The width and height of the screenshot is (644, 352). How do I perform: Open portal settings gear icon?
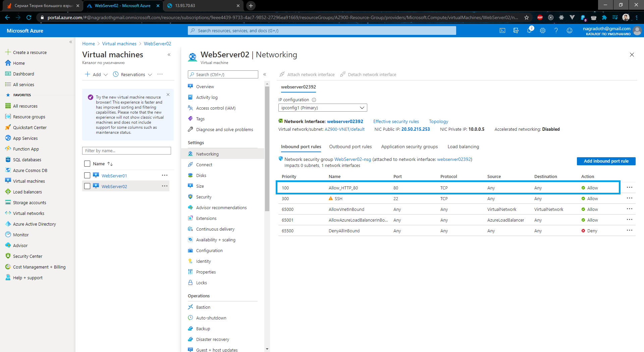543,31
